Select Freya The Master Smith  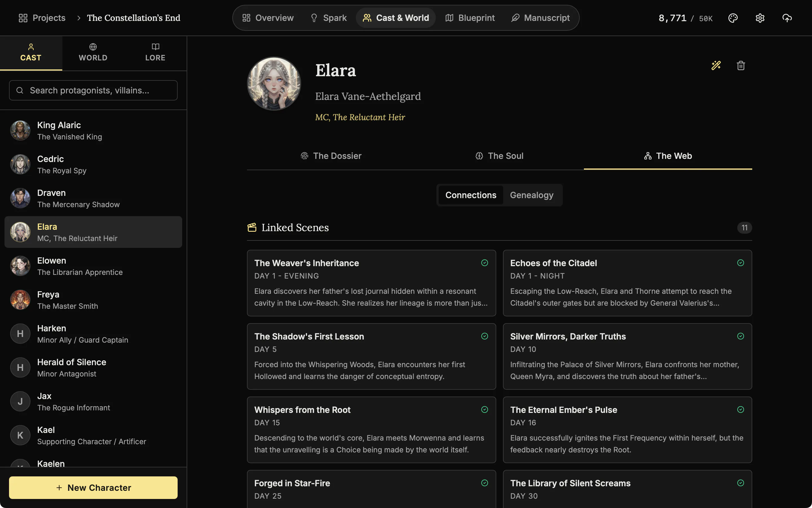point(93,300)
